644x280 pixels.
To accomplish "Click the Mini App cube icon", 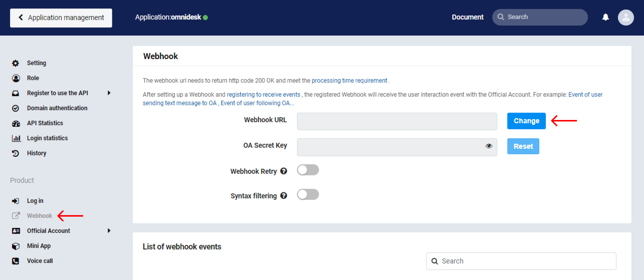I will point(16,246).
